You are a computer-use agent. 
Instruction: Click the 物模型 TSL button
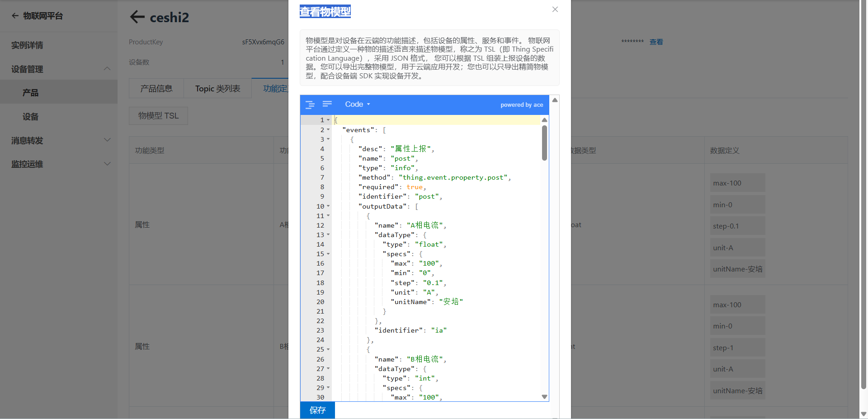click(158, 116)
